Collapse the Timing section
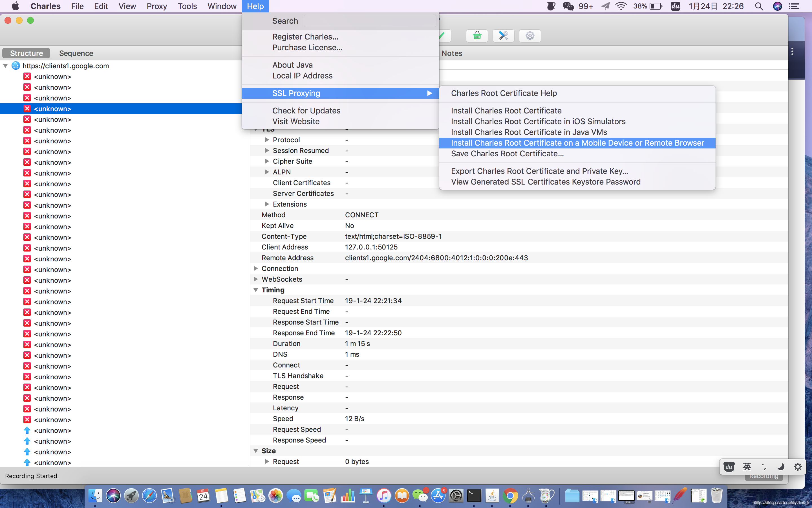Image resolution: width=812 pixels, height=508 pixels. tap(256, 290)
